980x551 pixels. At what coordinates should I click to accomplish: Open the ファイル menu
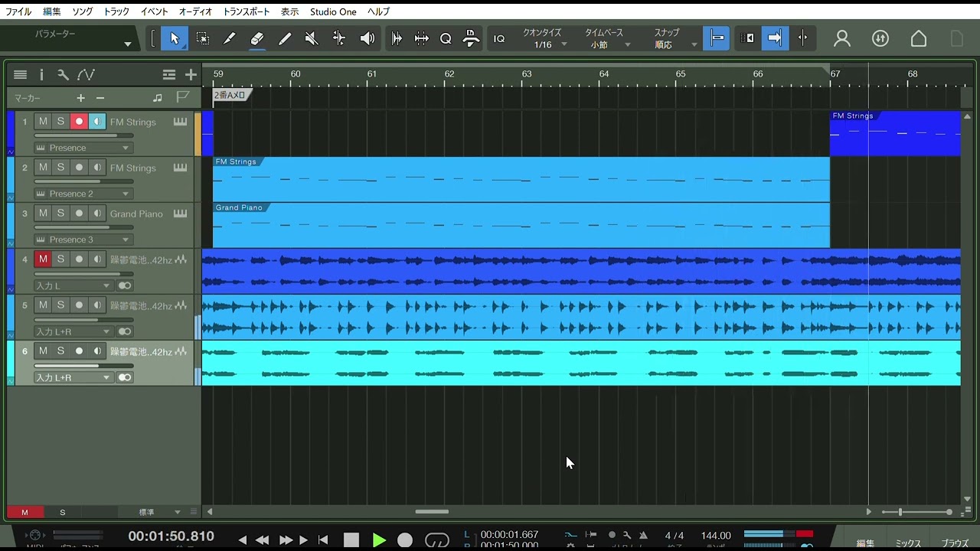pyautogui.click(x=18, y=11)
